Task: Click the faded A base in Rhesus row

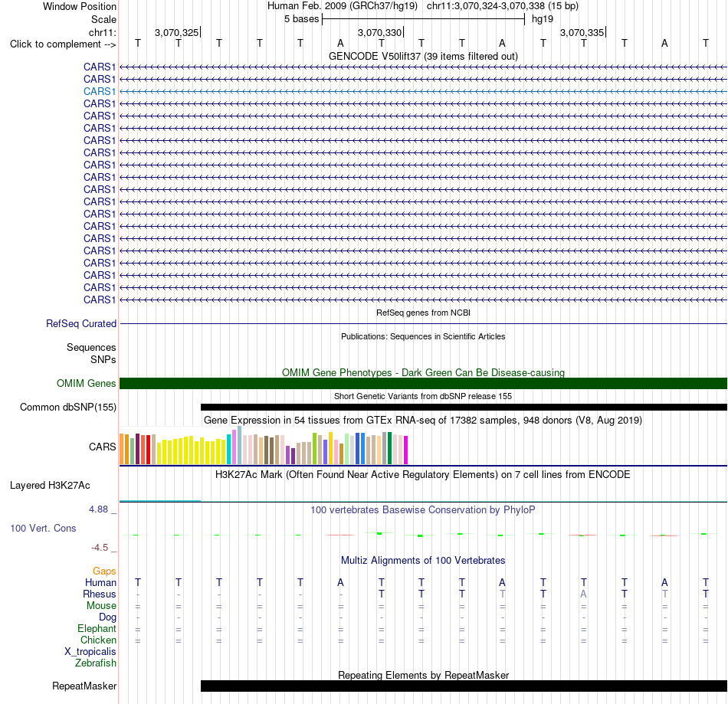Action: 584,594
